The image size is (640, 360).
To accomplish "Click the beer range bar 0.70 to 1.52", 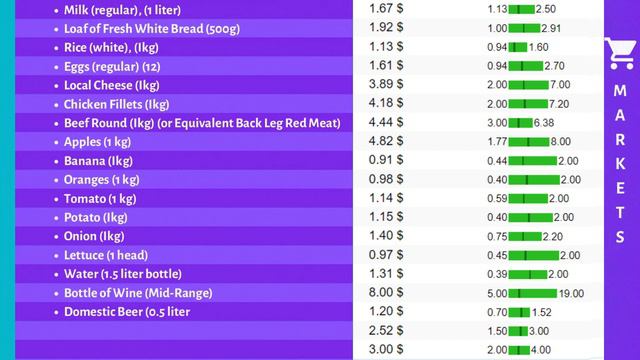I will (519, 313).
